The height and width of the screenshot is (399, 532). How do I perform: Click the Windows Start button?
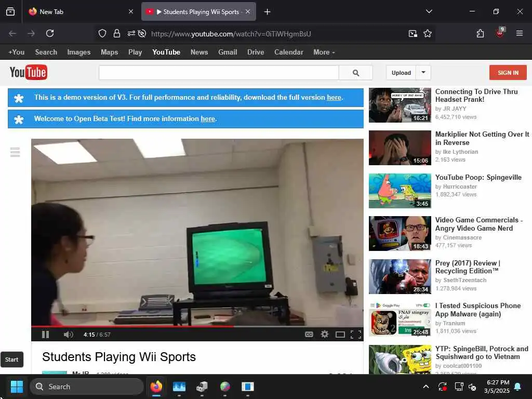(17, 387)
